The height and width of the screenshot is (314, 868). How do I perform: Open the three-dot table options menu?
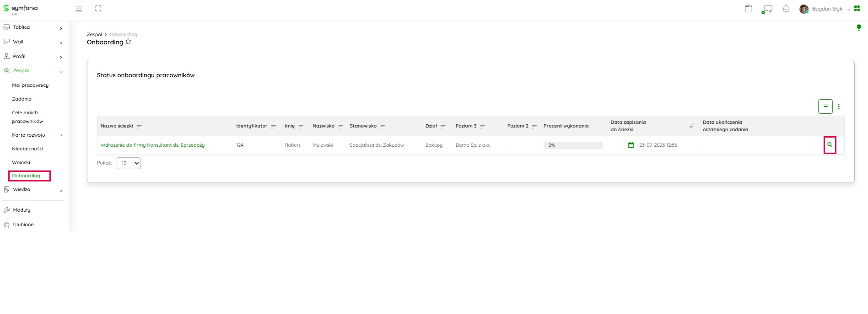839,106
